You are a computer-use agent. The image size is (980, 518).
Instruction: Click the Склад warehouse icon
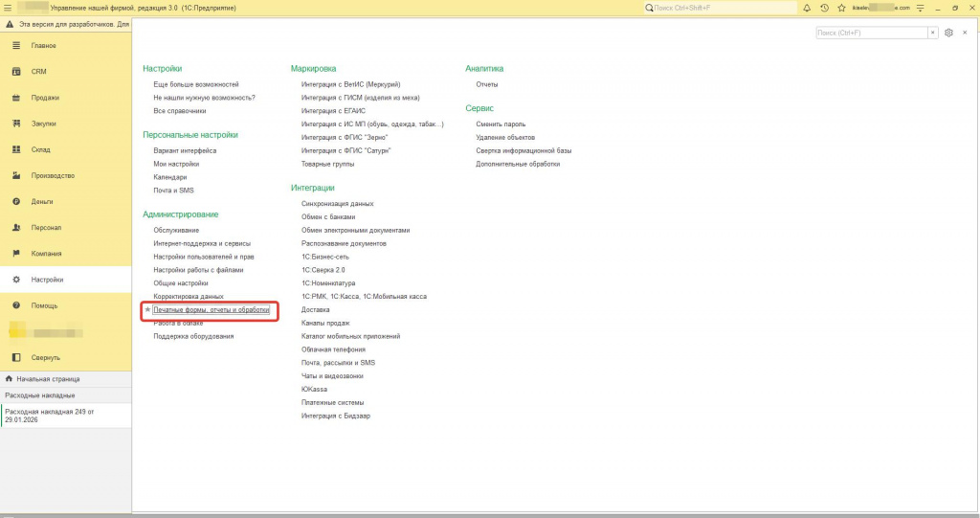coord(16,149)
